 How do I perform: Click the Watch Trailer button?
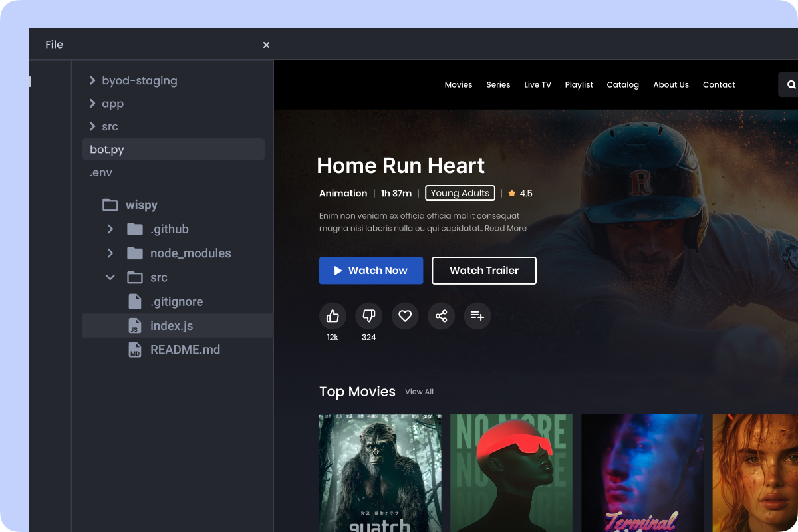point(483,271)
